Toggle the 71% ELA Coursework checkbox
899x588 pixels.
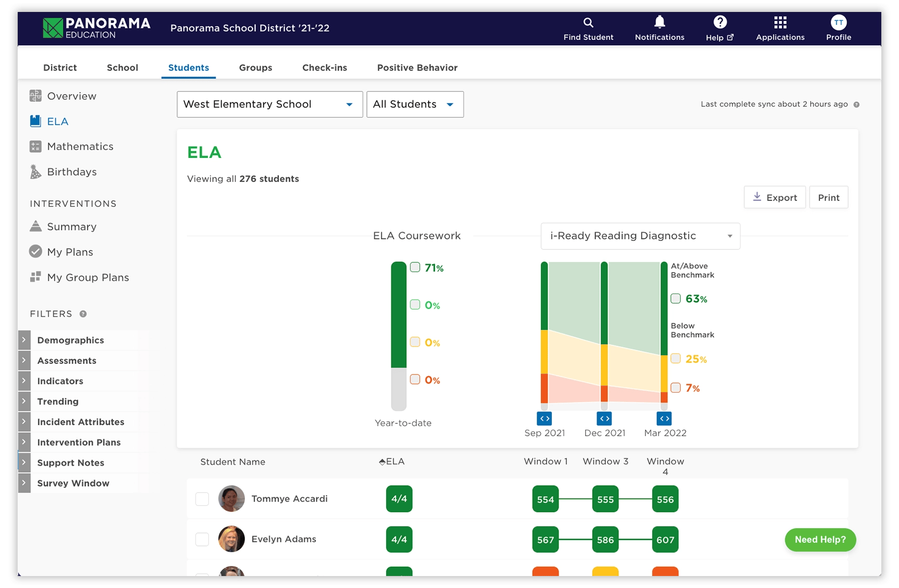coord(415,268)
